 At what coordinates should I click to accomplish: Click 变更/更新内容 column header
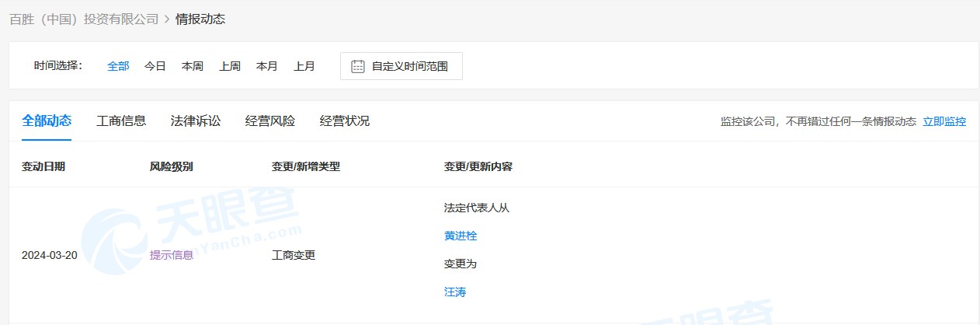point(478,166)
